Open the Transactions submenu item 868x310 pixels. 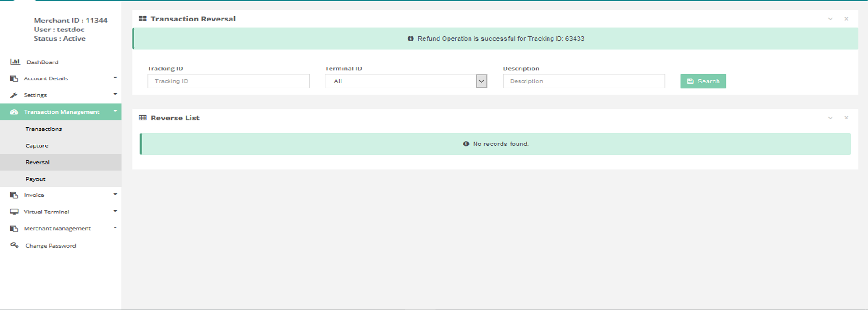tap(43, 129)
